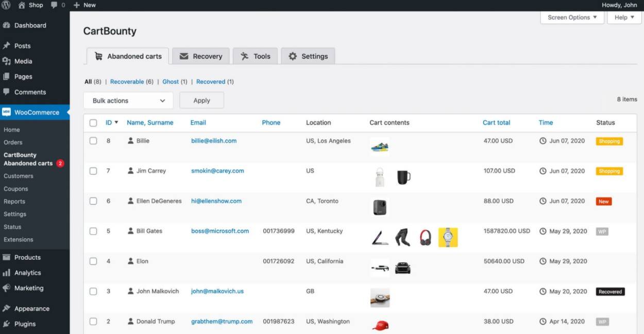Click the yellow watch thumbnail in Bill Gates' cart
644x334 pixels.
click(448, 237)
